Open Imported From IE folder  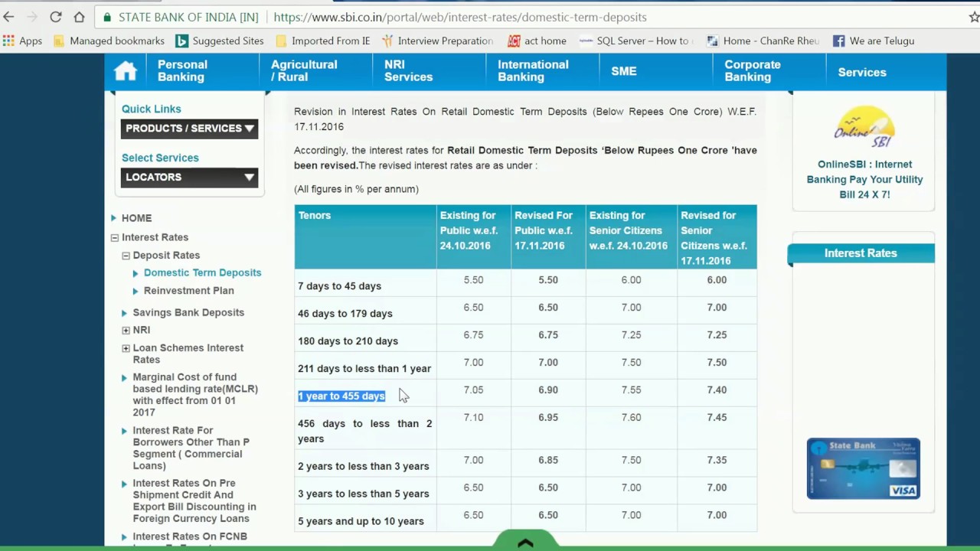(322, 41)
